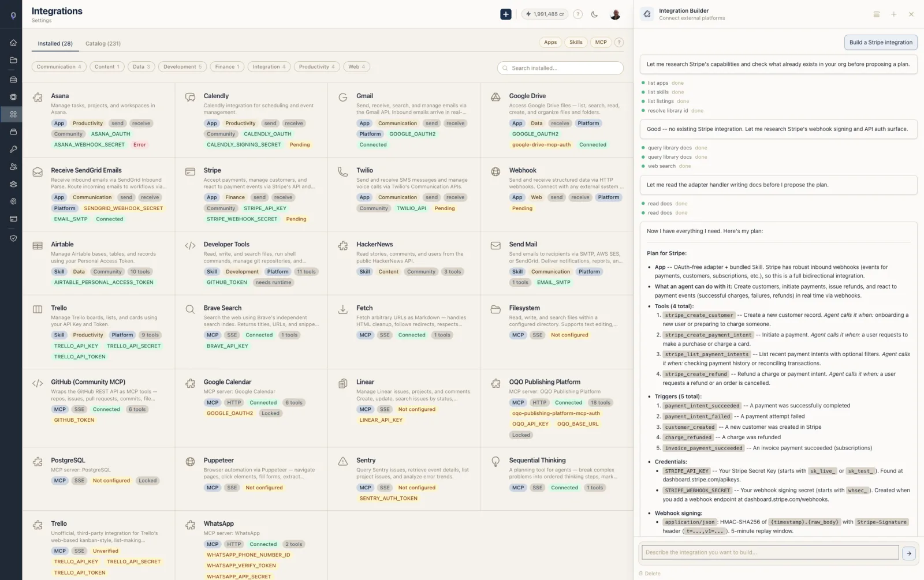
Task: Start a new chat with plus icon
Action: (x=893, y=14)
